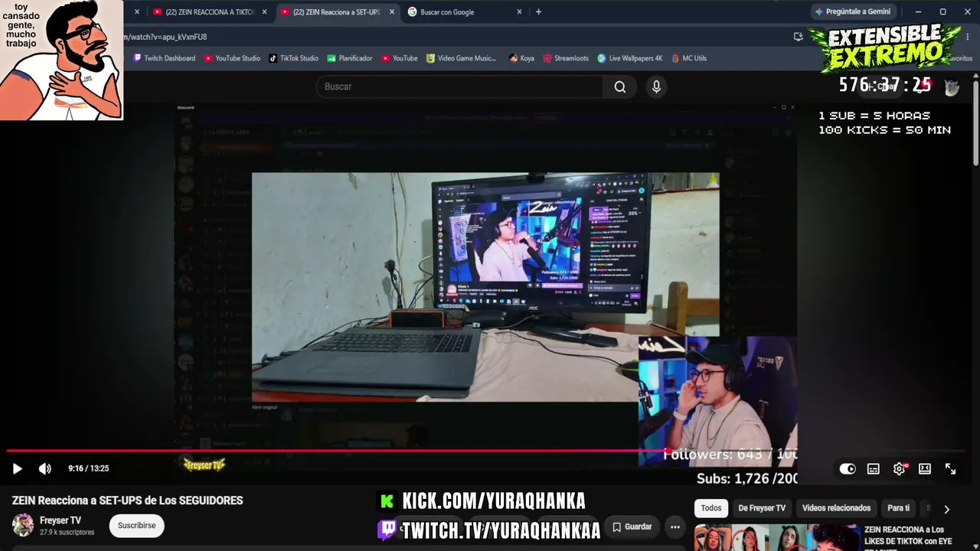The width and height of the screenshot is (980, 551).
Task: Click the video title ZEIN Reacciona a SET-UPS
Action: (x=127, y=500)
